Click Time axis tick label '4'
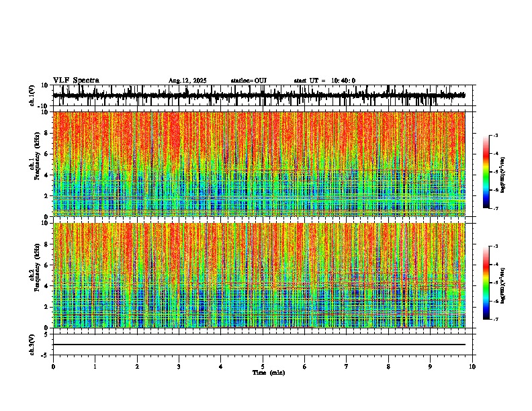532x411 pixels. [x=221, y=367]
